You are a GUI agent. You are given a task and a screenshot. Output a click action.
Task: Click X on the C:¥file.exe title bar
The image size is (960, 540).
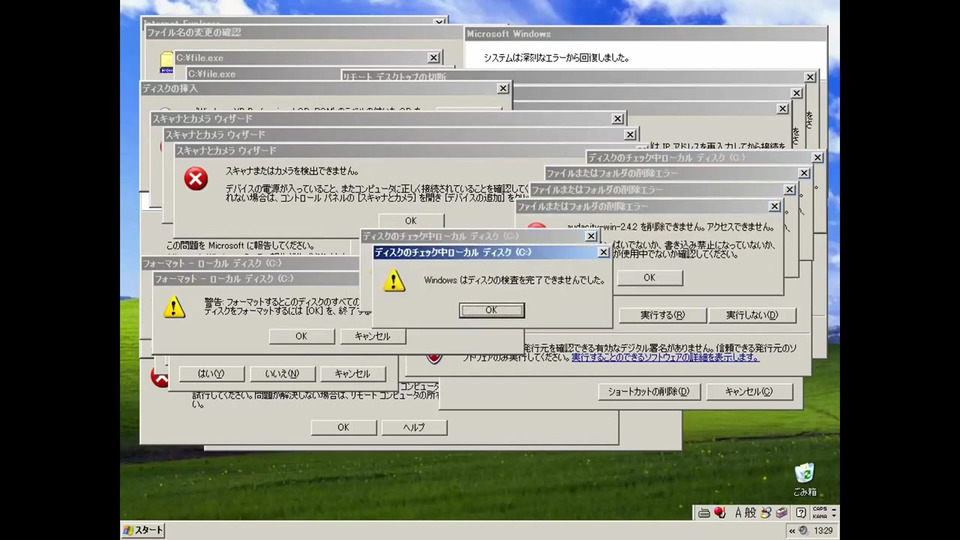[x=433, y=58]
